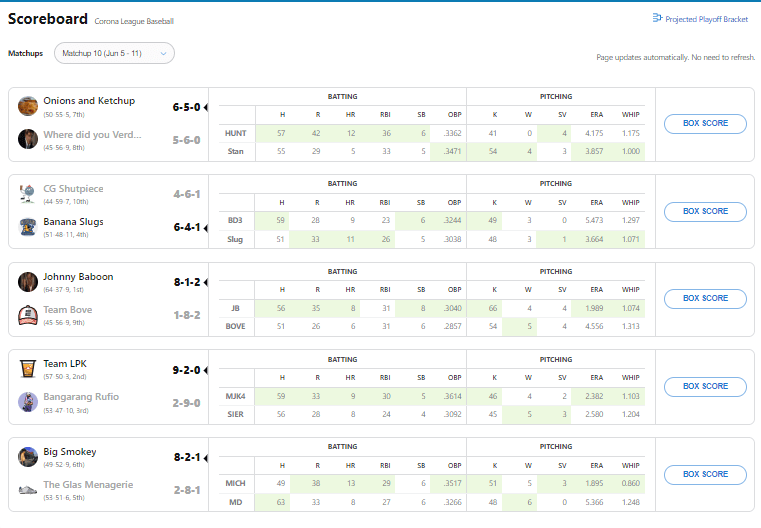This screenshot has width=761, height=528.
Task: Show box score for Team LPK matchup
Action: [x=705, y=386]
